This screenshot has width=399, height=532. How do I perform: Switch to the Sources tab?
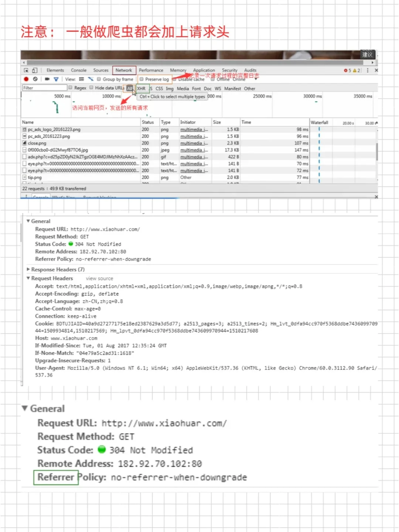pos(101,70)
